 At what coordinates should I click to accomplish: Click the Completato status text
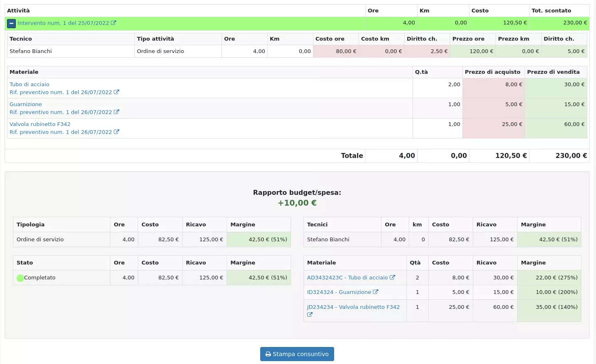pos(40,278)
